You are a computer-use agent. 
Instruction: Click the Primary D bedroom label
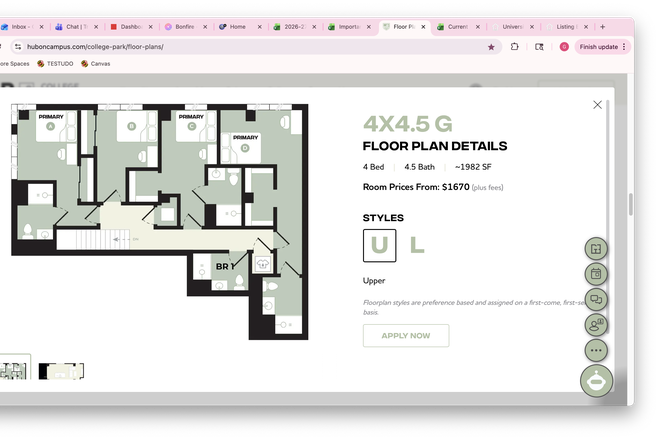(x=245, y=137)
